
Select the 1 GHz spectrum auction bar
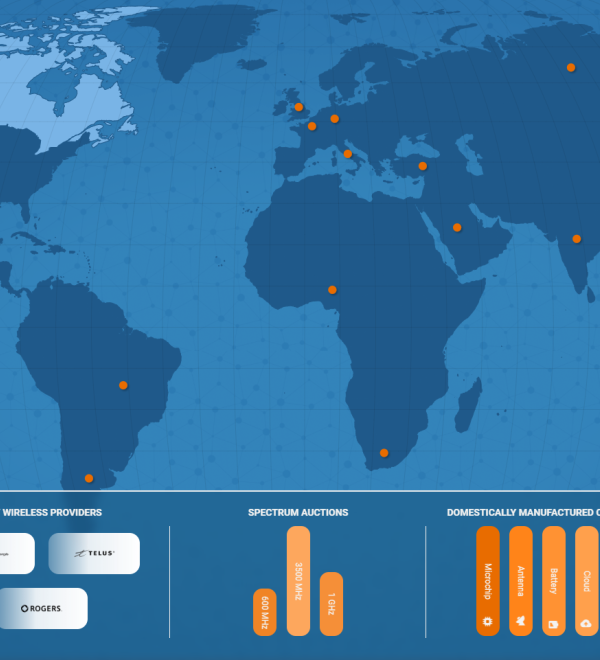(331, 603)
